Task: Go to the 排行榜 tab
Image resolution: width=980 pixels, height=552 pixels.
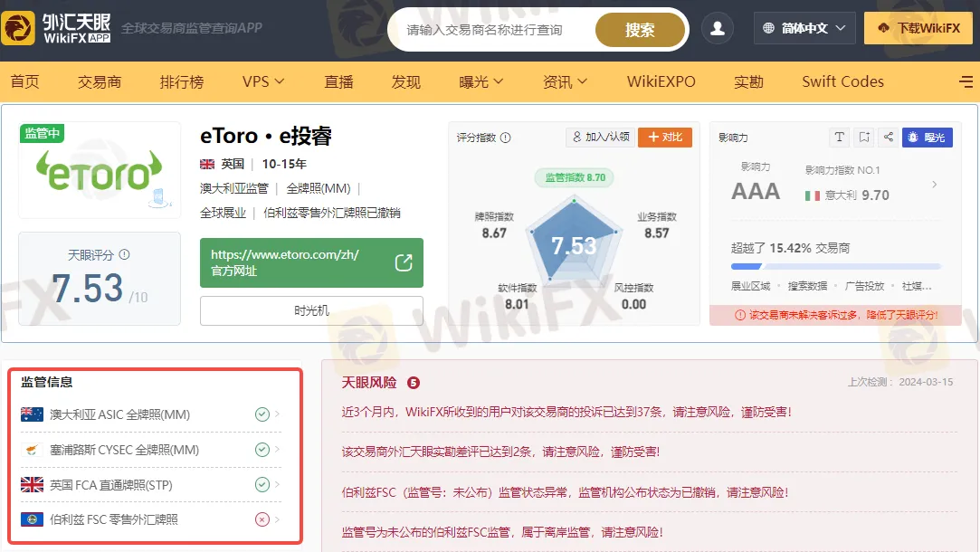Action: (182, 81)
